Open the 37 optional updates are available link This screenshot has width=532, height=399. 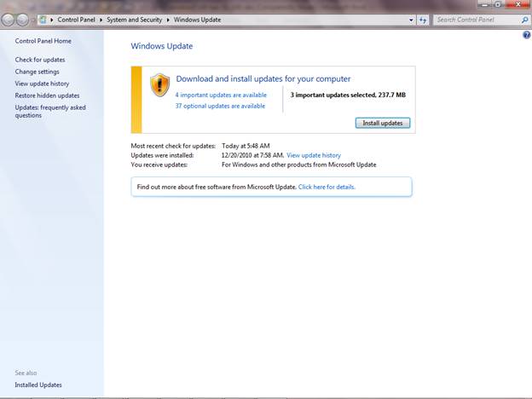pos(220,106)
